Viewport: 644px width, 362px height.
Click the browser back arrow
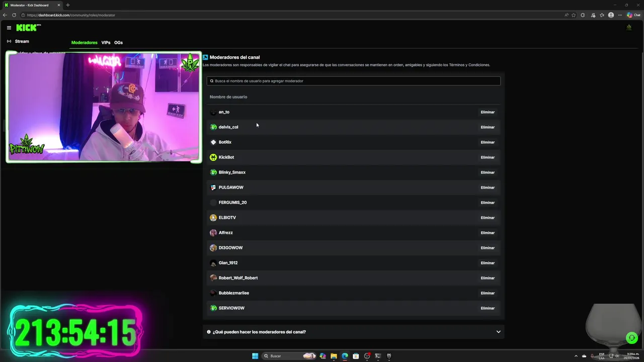point(5,15)
